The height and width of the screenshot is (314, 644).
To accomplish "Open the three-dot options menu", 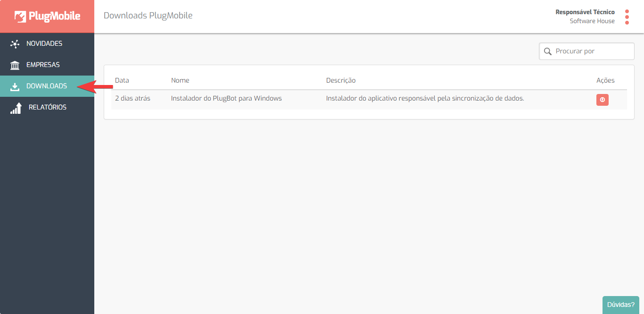I will coord(627,17).
